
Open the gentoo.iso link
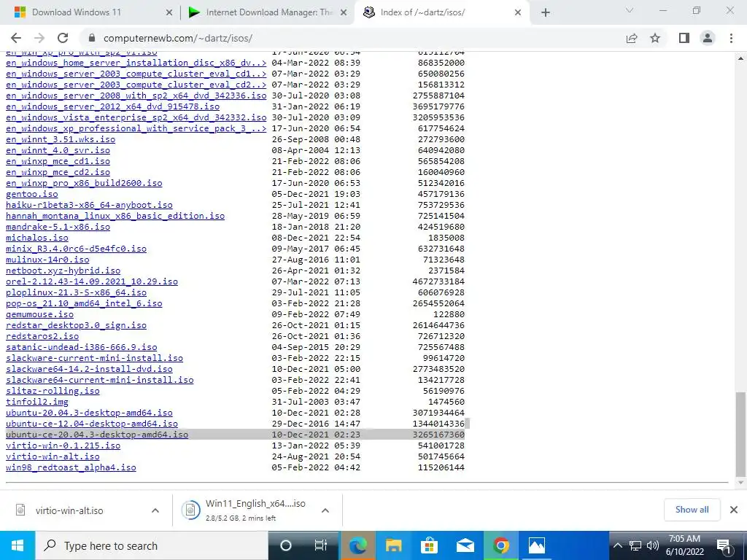32,194
